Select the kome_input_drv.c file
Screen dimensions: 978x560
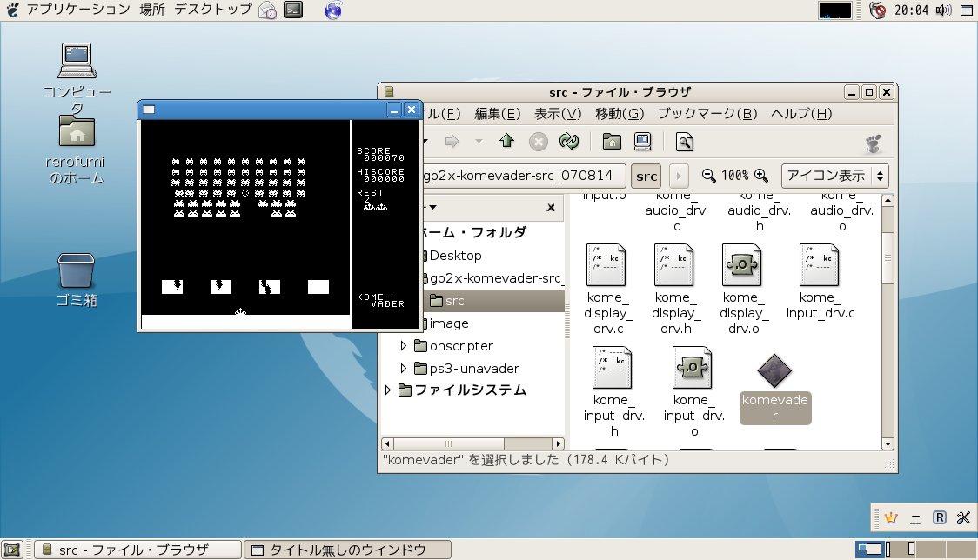(821, 282)
